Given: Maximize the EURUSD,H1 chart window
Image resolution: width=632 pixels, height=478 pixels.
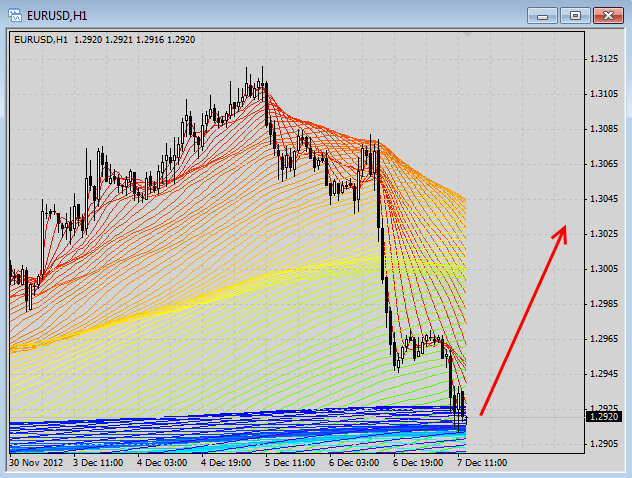Looking at the screenshot, I should (x=575, y=16).
